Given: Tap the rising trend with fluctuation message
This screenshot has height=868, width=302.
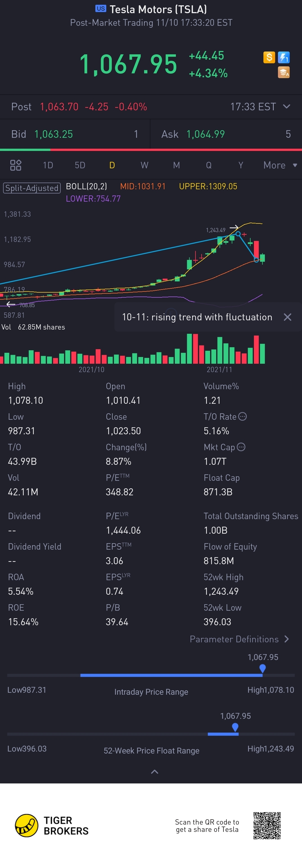Looking at the screenshot, I should 197,317.
